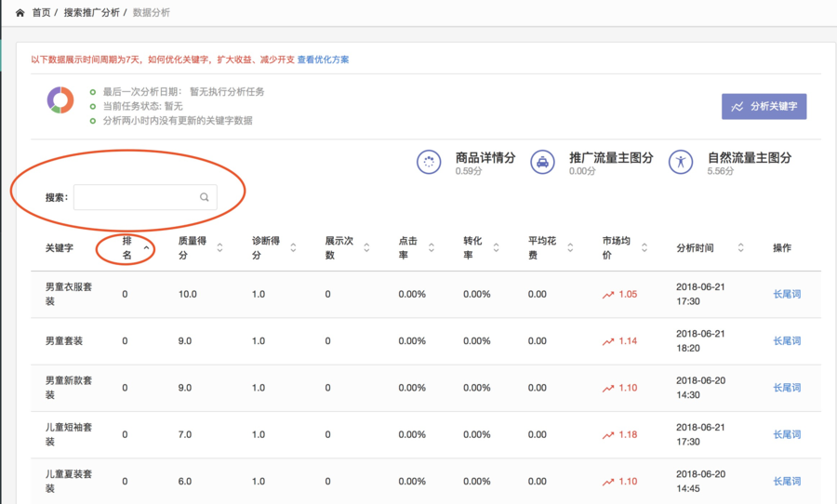The width and height of the screenshot is (837, 504).
Task: Open 长尾词 for 男童衣服套装
Action: coord(787,294)
